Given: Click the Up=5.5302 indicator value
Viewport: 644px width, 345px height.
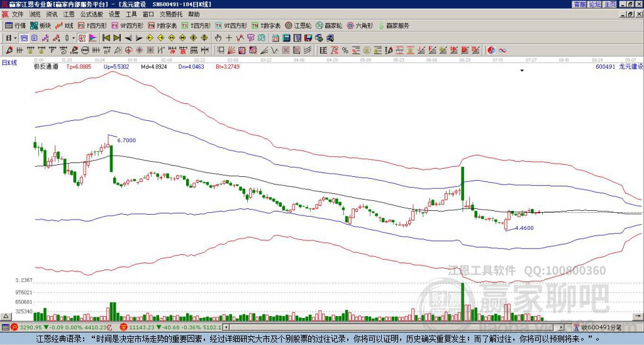Looking at the screenshot, I should click(x=116, y=66).
